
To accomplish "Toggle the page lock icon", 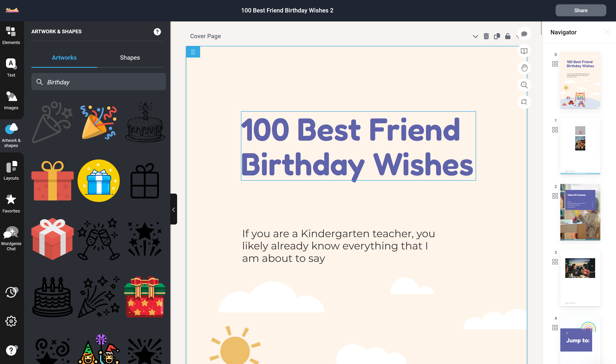I will [x=508, y=36].
